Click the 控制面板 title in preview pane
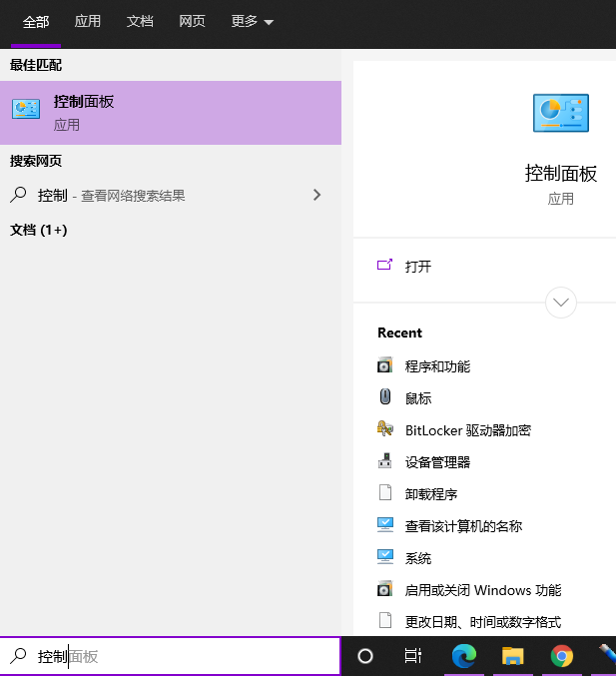Screen dimensions: 616x676 pos(561,174)
